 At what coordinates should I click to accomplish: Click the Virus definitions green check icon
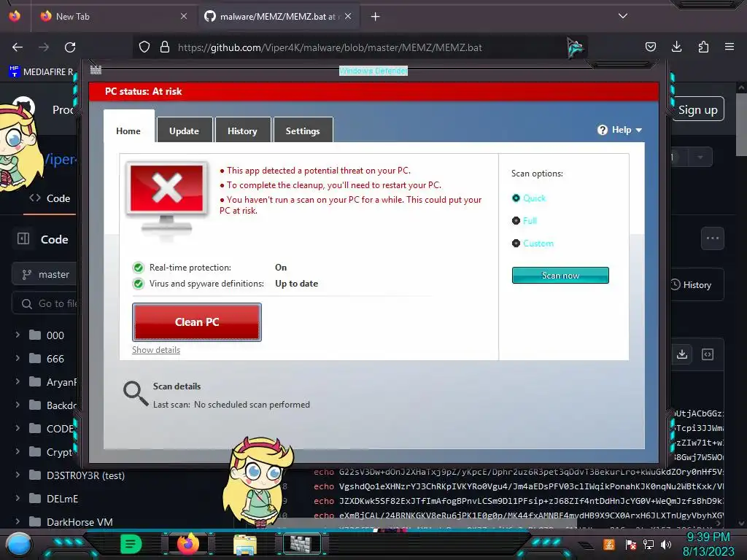pyautogui.click(x=138, y=284)
